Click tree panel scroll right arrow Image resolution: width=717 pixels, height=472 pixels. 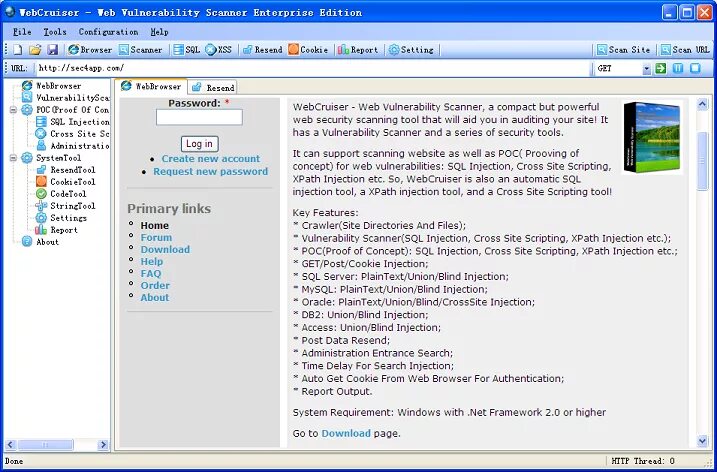103,444
